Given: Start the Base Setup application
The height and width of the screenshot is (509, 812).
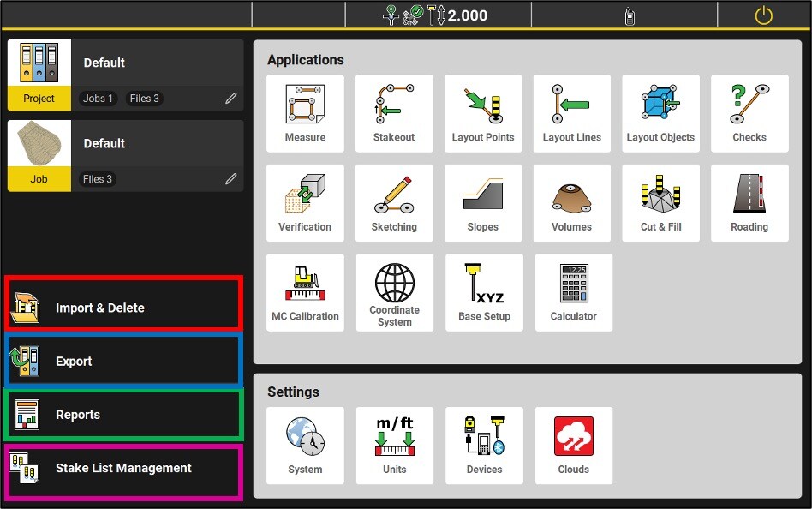Looking at the screenshot, I should pyautogui.click(x=483, y=292).
